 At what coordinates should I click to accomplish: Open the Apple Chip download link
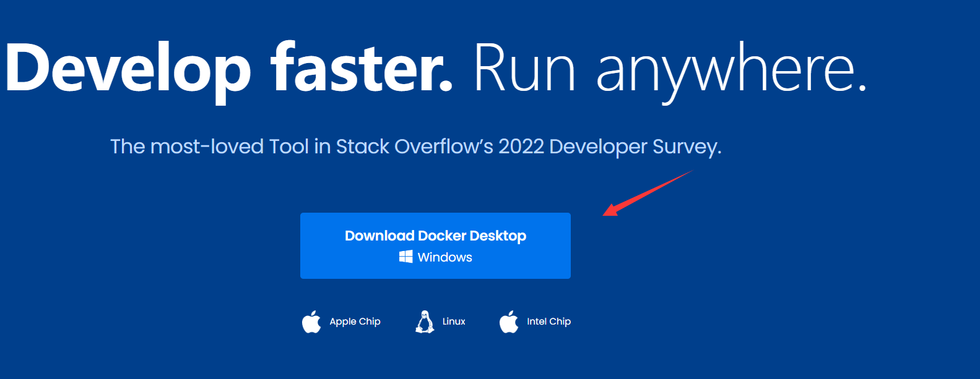[355, 322]
